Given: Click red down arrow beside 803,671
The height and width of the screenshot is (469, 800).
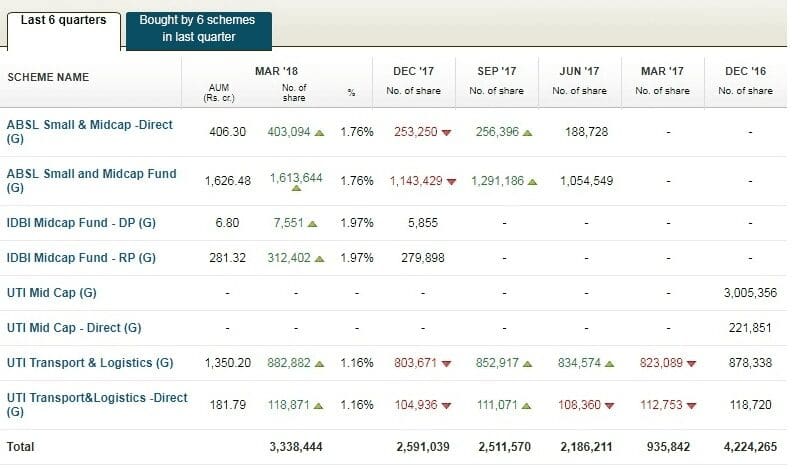Looking at the screenshot, I should [x=446, y=364].
